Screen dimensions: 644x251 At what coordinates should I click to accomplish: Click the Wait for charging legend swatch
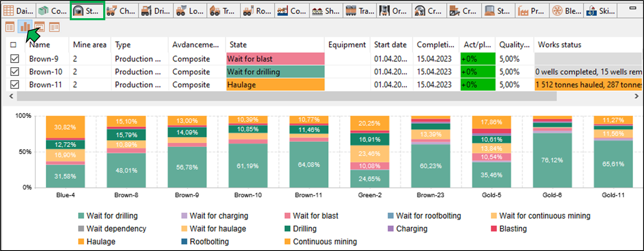coord(184,216)
